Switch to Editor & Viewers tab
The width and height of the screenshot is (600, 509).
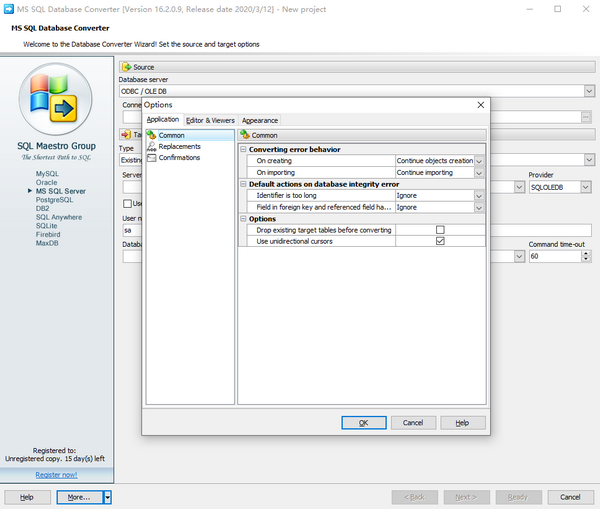[210, 120]
